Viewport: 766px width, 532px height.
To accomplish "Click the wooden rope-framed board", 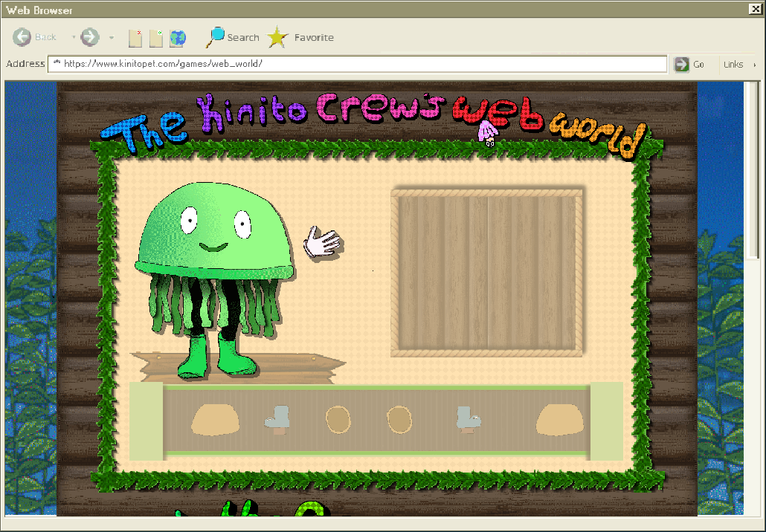I will (x=487, y=273).
